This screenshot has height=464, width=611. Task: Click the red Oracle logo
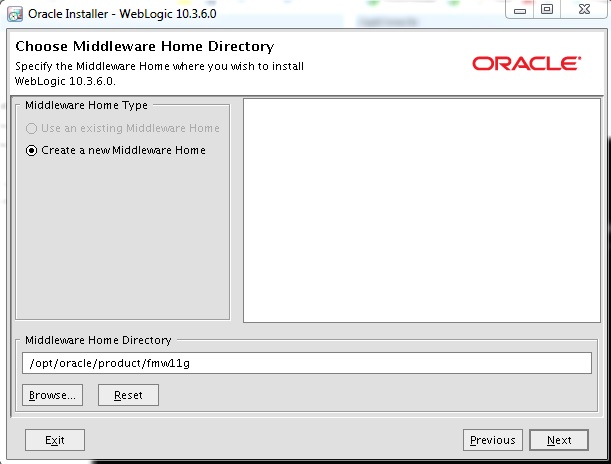(x=526, y=63)
